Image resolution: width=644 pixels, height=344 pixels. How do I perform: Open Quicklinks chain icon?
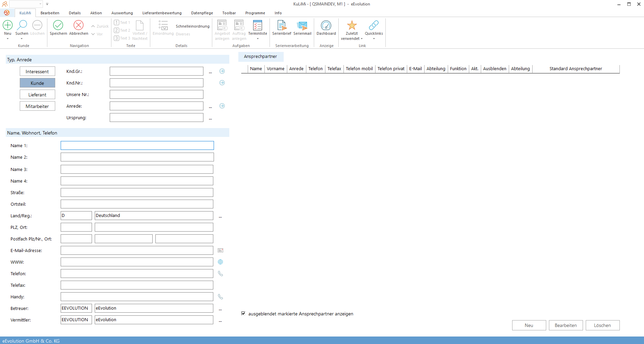[x=374, y=25]
